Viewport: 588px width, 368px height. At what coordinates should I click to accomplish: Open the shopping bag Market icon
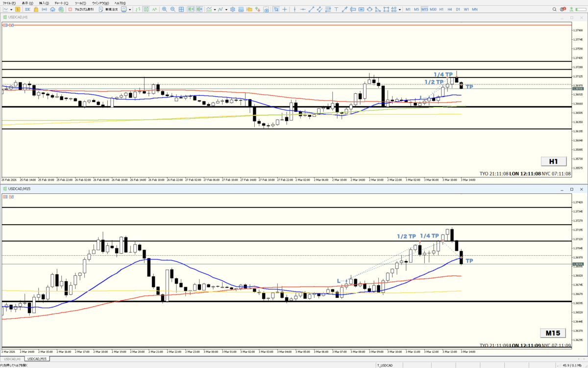[36, 9]
